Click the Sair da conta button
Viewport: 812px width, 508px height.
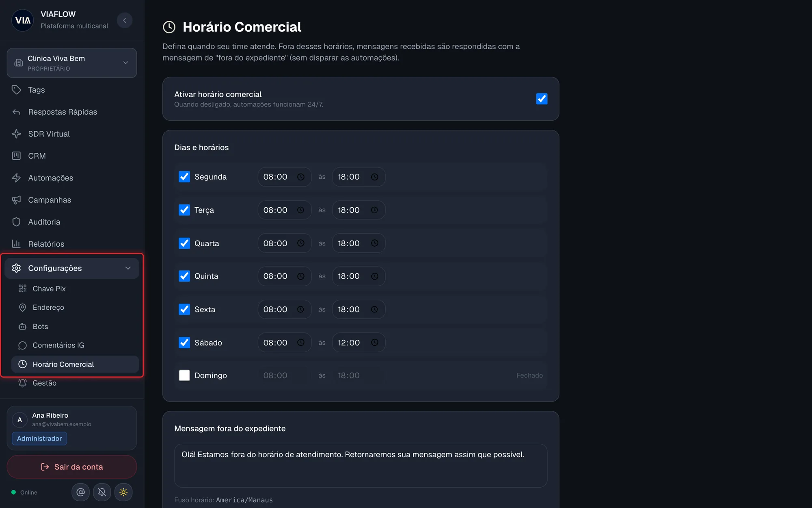coord(72,467)
